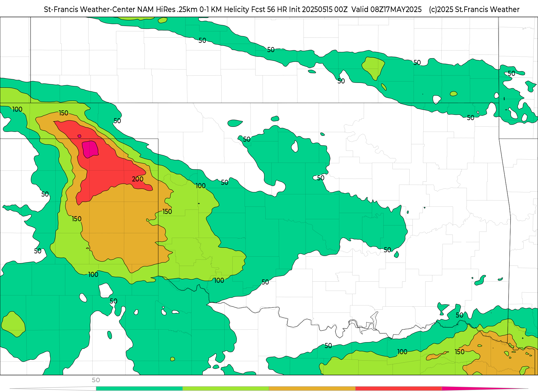This screenshot has height=392, width=538.
Task: Select the green segment of the color bar
Action: click(139, 388)
